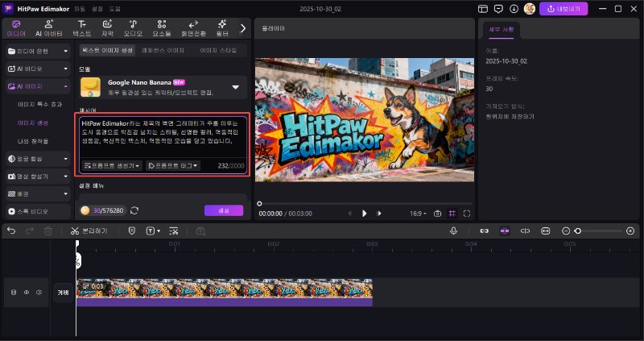Select 이미지 특수 효과 in the sidebar
The width and height of the screenshot is (644, 341).
(39, 105)
